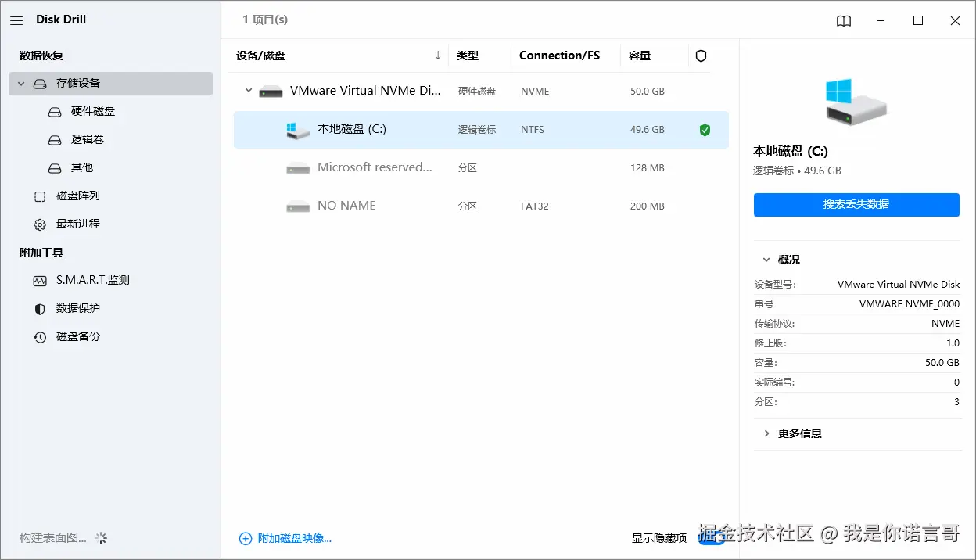Select VMware Virtual NVMe Di... row text

[365, 91]
